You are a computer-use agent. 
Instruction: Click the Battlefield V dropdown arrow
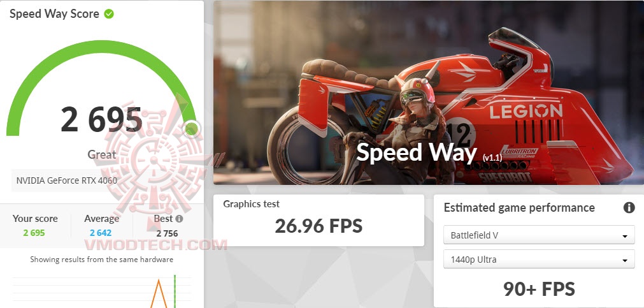[x=625, y=237]
